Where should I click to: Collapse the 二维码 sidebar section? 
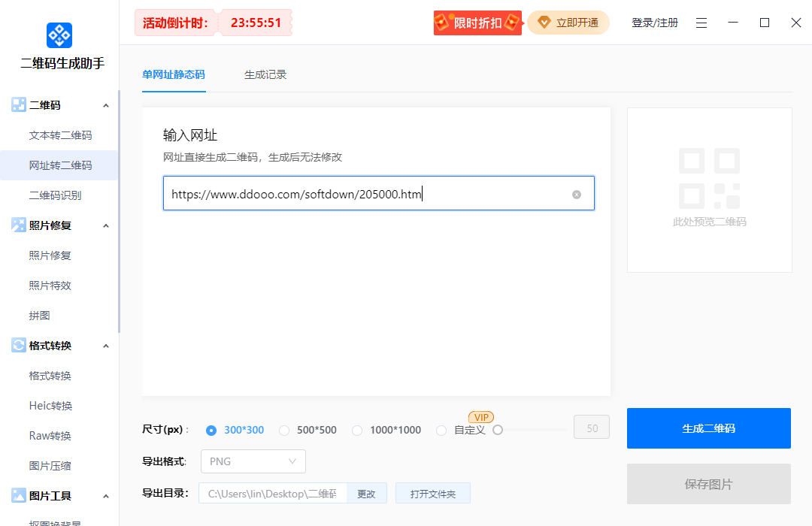[x=106, y=104]
